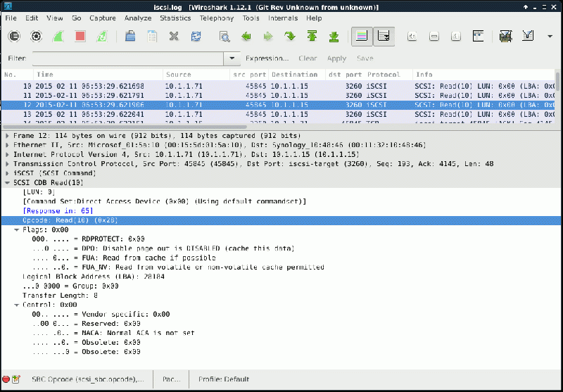
Task: Open the Capture menu
Action: point(103,18)
